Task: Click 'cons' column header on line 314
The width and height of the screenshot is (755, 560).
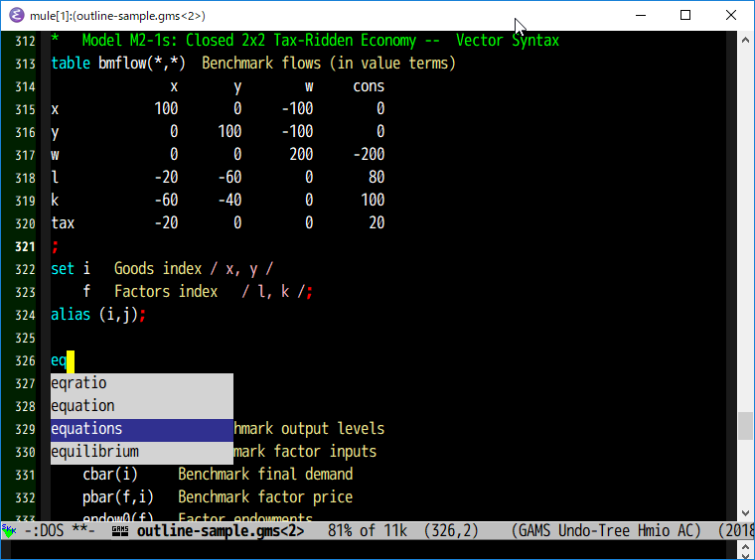Action: pyautogui.click(x=369, y=86)
